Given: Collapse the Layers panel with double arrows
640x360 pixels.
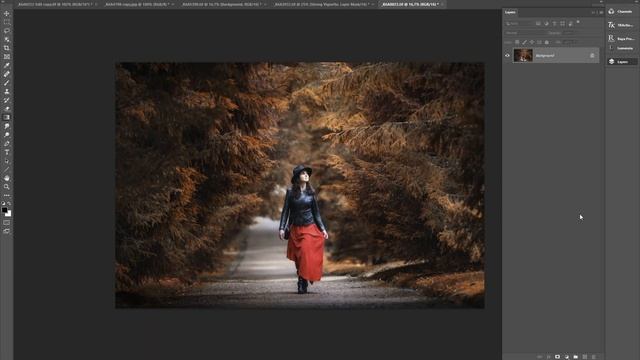Looking at the screenshot, I should (594, 12).
